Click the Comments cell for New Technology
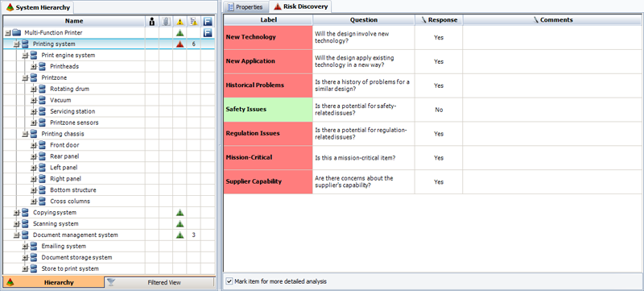This screenshot has height=291, width=644. tap(552, 37)
